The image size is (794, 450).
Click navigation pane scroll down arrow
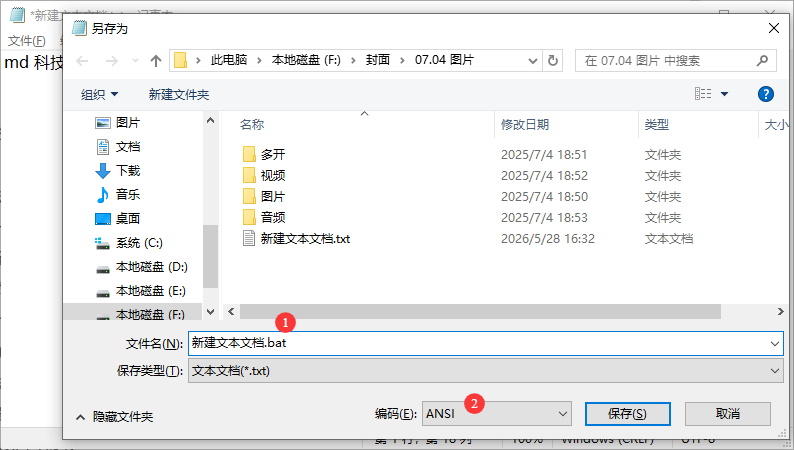[x=211, y=312]
